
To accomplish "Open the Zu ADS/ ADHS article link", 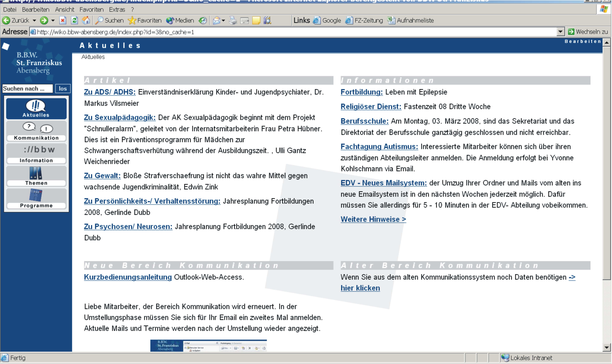I will pyautogui.click(x=110, y=92).
